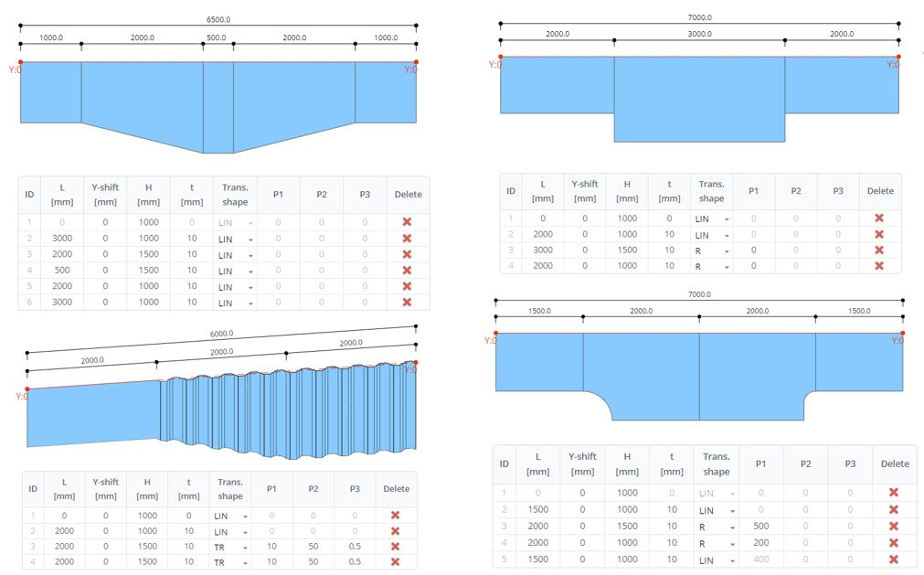Delete row 5 in bottom-right table

[x=894, y=559]
